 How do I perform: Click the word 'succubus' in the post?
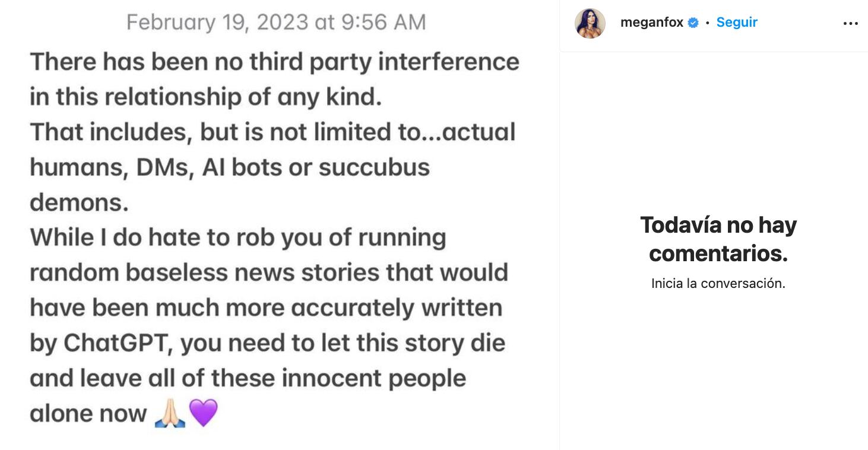pos(374,167)
